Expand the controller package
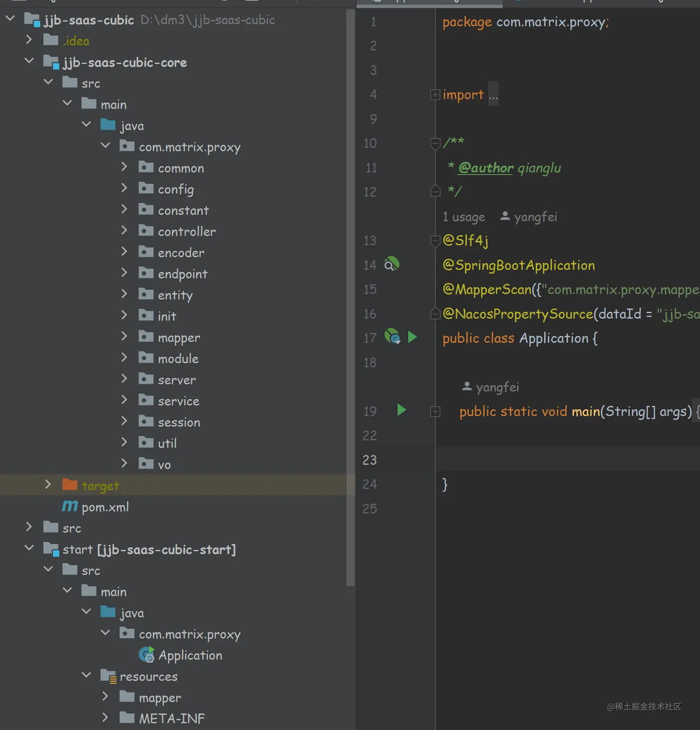The width and height of the screenshot is (700, 730). pyautogui.click(x=124, y=230)
